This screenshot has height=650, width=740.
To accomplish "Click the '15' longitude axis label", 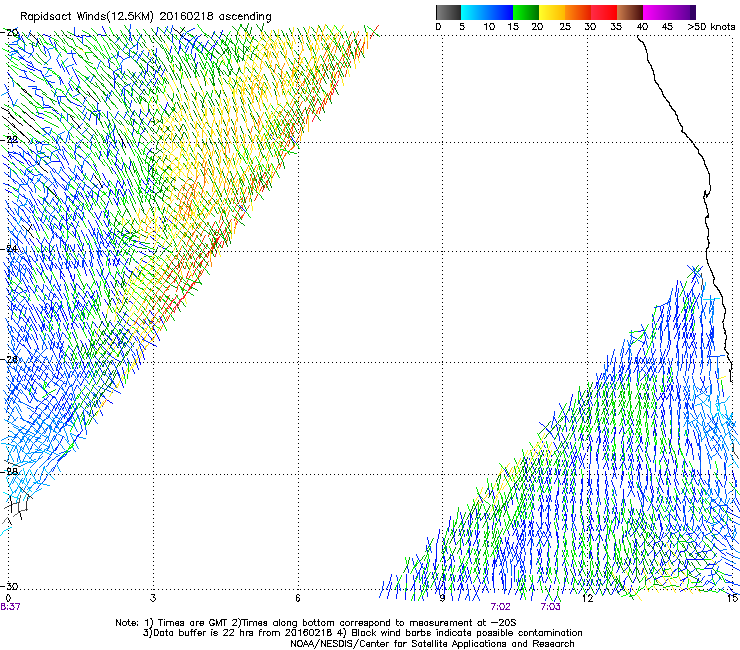I will point(733,598).
